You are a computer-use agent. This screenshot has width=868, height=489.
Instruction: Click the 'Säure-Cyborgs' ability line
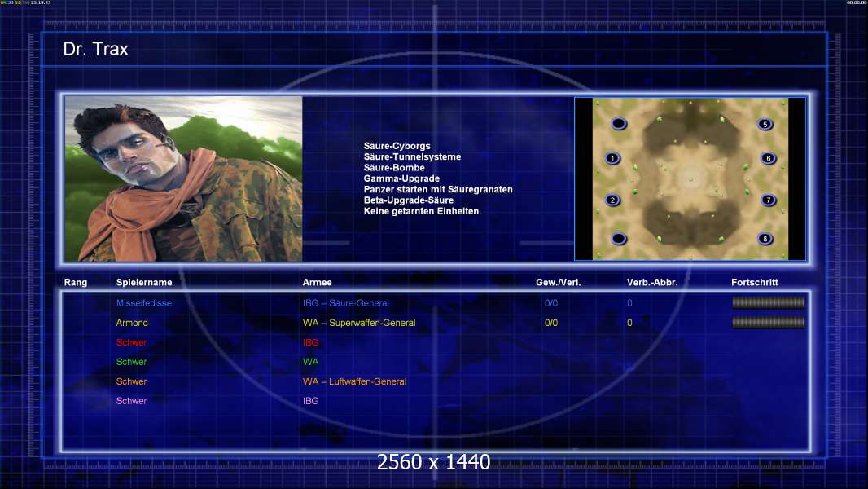(x=397, y=146)
